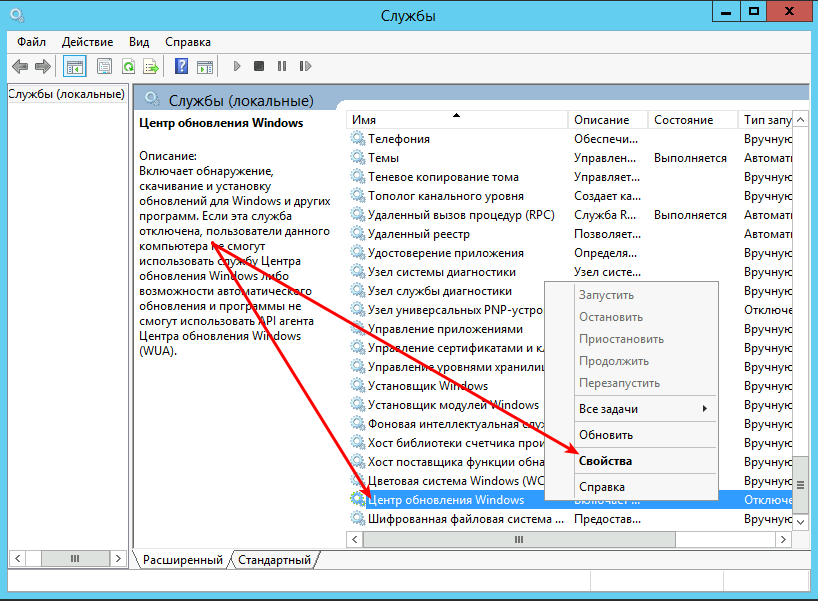Viewport: 818px width, 601px height.
Task: Click the up arrow of the services list scrollbar
Action: (800, 119)
